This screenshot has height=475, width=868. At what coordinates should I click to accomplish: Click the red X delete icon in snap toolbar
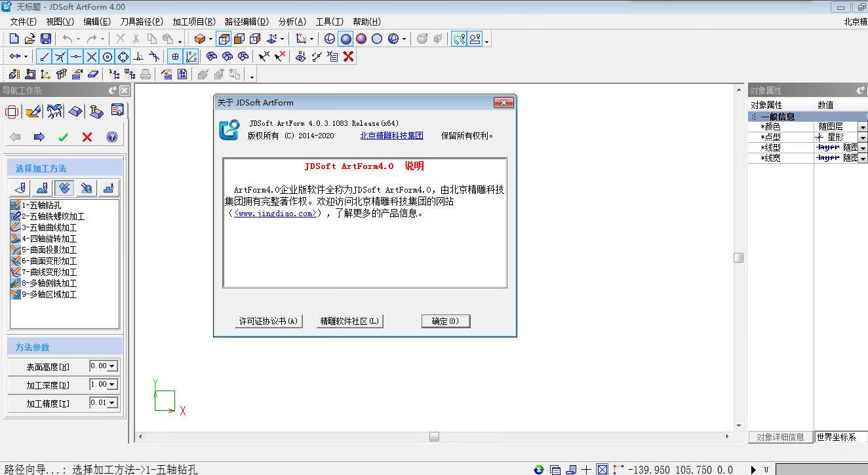tap(349, 56)
